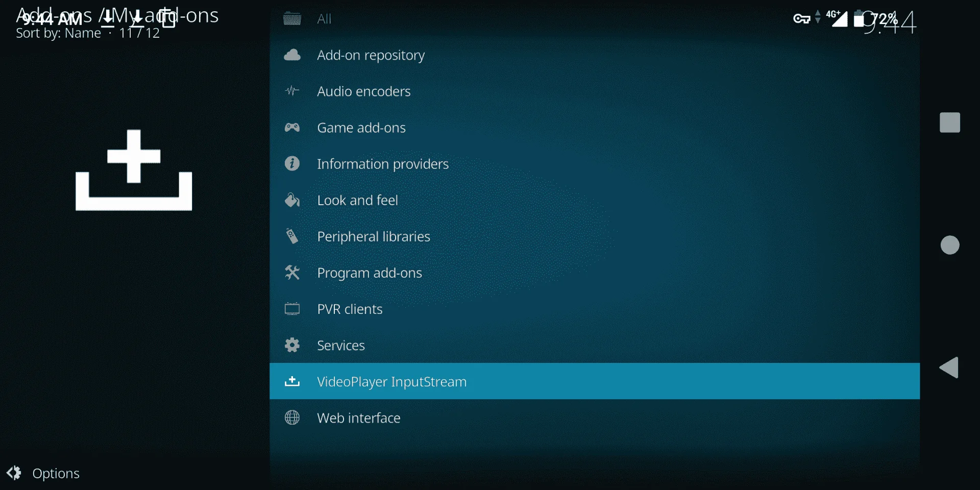Click the Options gear icon
The width and height of the screenshot is (980, 490).
coord(14,473)
